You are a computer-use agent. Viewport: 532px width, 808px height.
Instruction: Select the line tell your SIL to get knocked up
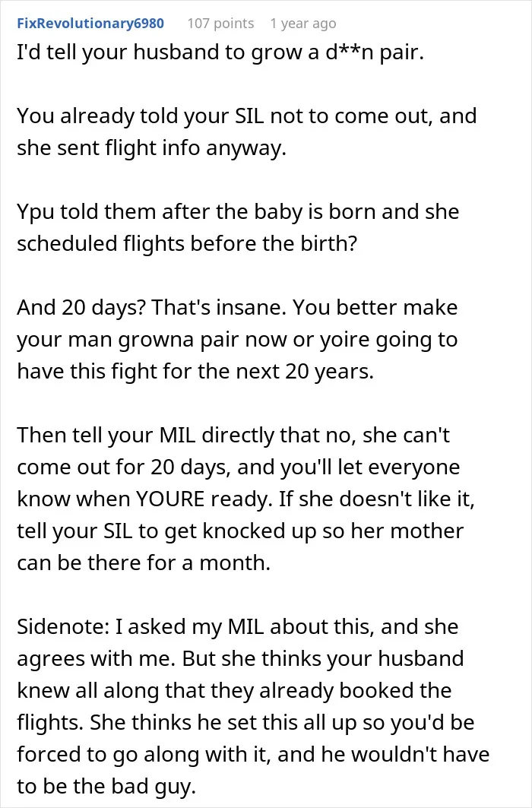click(x=240, y=531)
